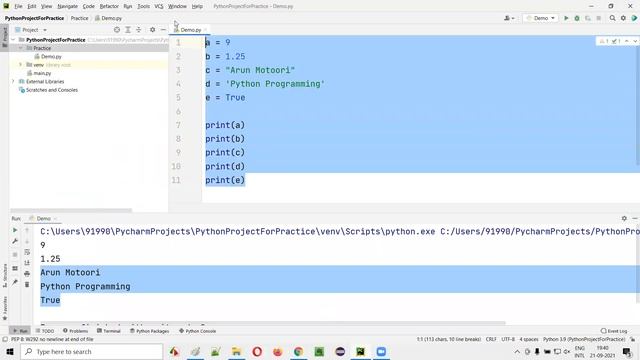
Task: Open Project panel options gear
Action: point(152,30)
